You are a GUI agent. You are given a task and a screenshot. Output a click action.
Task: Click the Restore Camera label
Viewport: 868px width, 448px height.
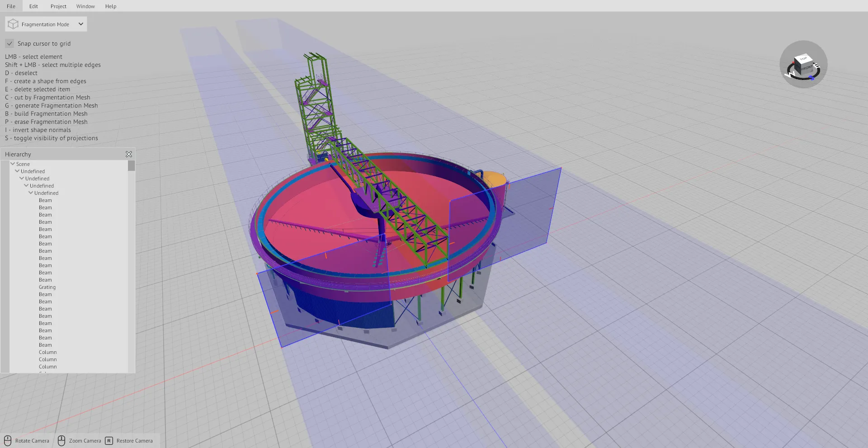pyautogui.click(x=134, y=441)
